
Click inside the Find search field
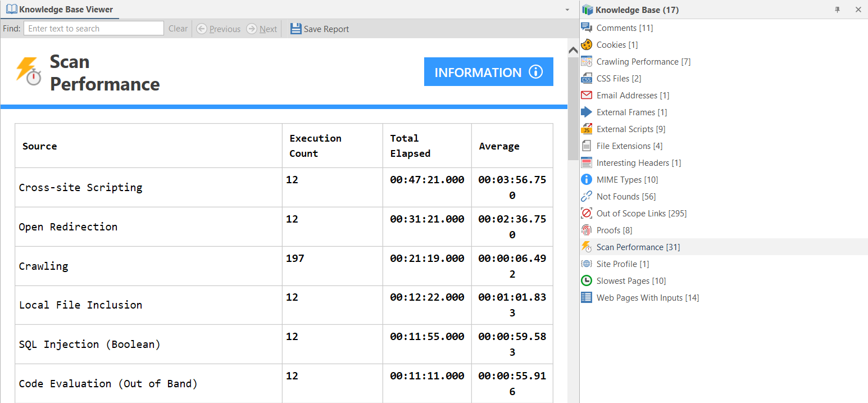(x=93, y=28)
